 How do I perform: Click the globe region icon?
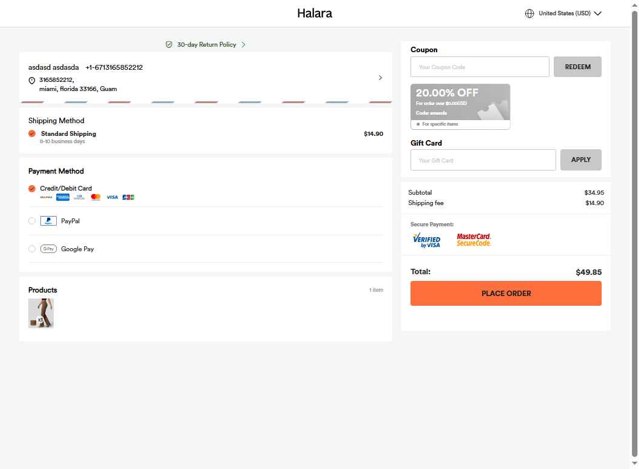click(x=529, y=13)
